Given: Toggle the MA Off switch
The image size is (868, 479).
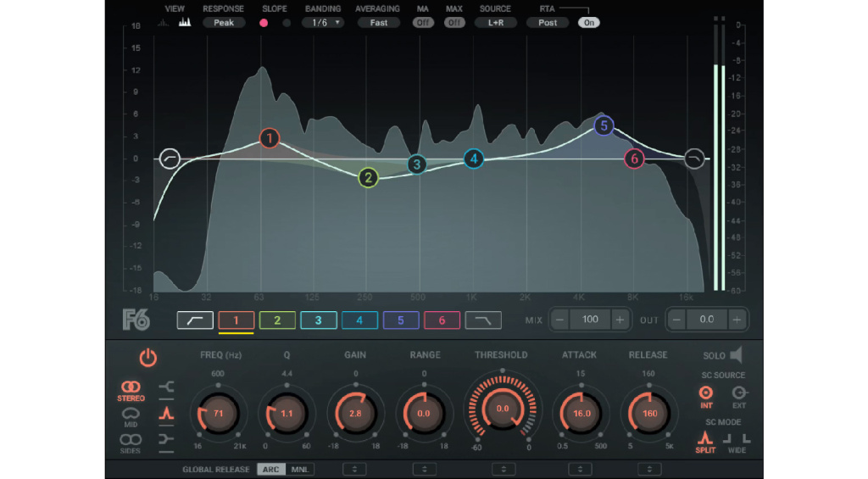Looking at the screenshot, I should 423,23.
